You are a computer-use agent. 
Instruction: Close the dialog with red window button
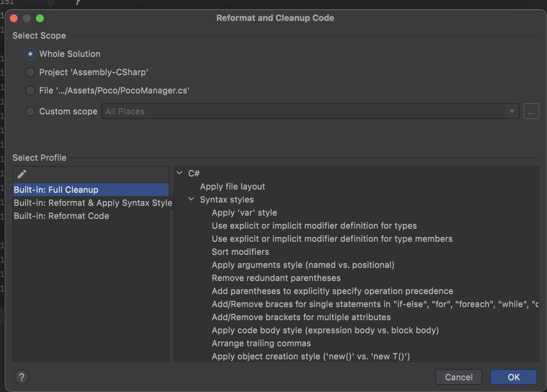point(14,18)
